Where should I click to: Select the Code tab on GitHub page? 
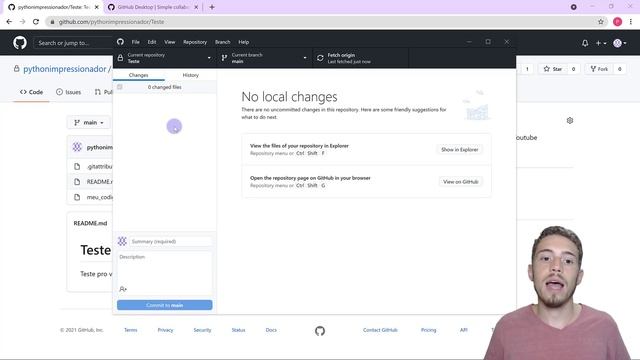click(x=31, y=92)
